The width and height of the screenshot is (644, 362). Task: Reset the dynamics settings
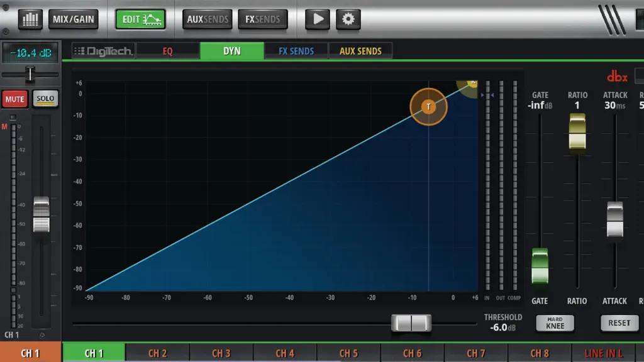[619, 323]
